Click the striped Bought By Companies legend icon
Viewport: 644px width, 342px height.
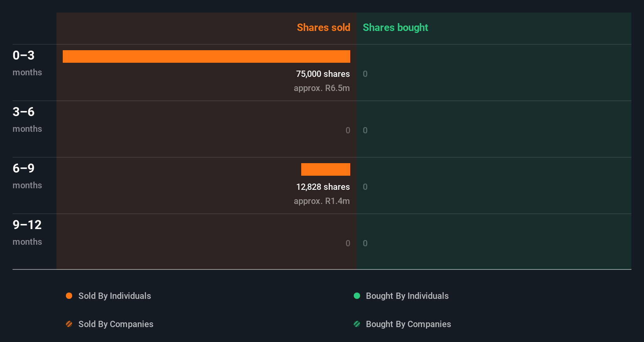357,324
